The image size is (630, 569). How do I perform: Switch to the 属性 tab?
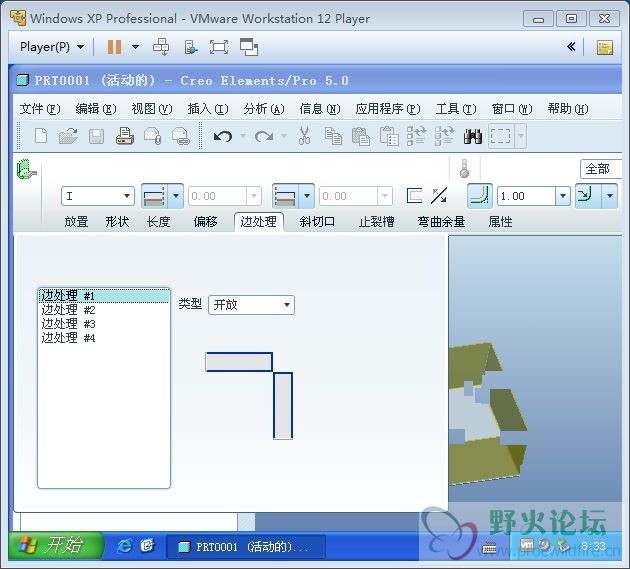(x=500, y=221)
